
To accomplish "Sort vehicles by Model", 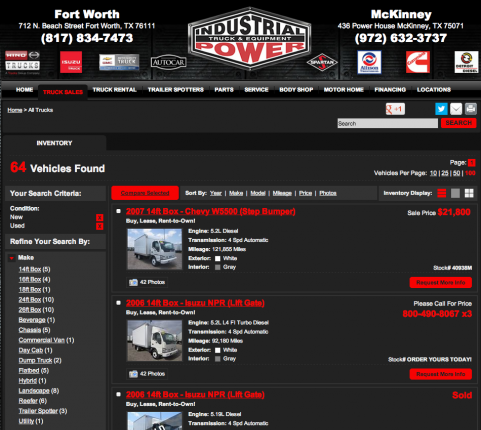I will tap(258, 193).
